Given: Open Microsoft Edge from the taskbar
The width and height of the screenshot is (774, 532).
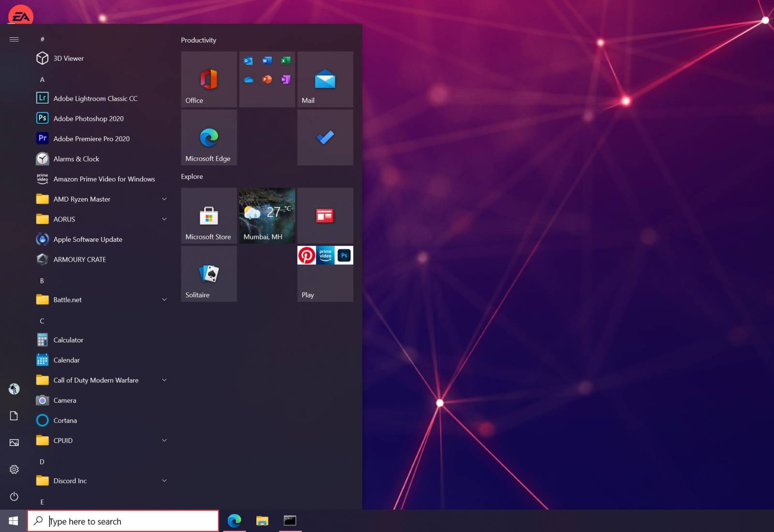Looking at the screenshot, I should click(235, 521).
